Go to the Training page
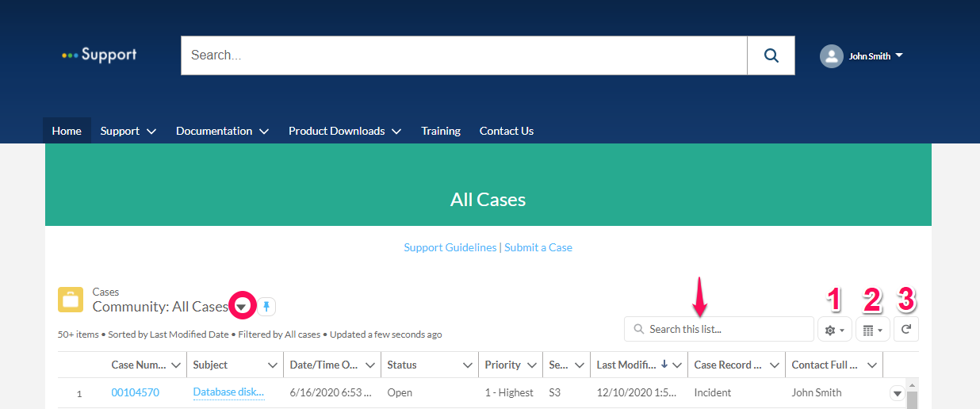Screen dimensions: 980x409 441,131
